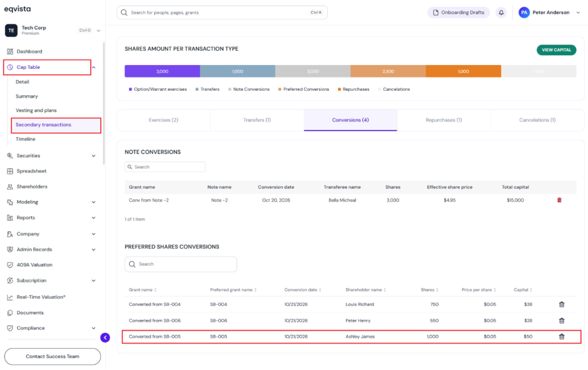Image resolution: width=588 pixels, height=370 pixels.
Task: Delete the Converted from SB-005 row
Action: pos(562,337)
